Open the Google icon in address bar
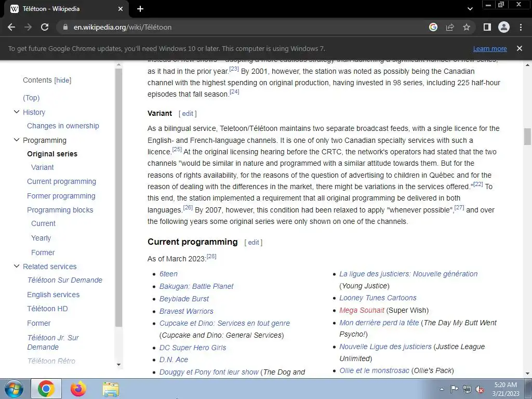Image resolution: width=532 pixels, height=399 pixels. point(433,27)
